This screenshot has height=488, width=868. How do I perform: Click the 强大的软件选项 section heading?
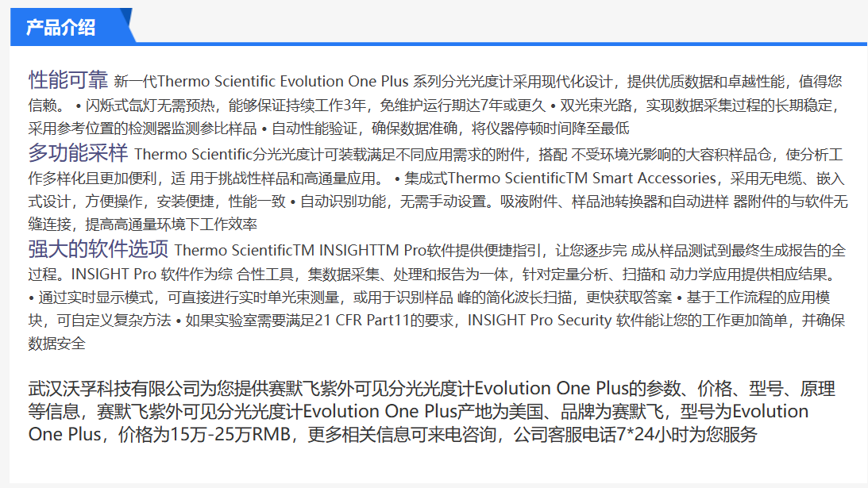pos(98,250)
